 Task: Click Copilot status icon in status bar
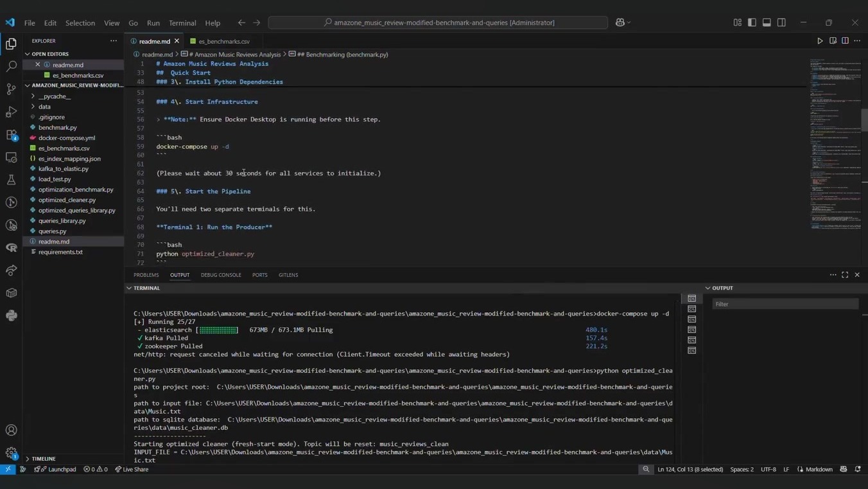click(844, 470)
